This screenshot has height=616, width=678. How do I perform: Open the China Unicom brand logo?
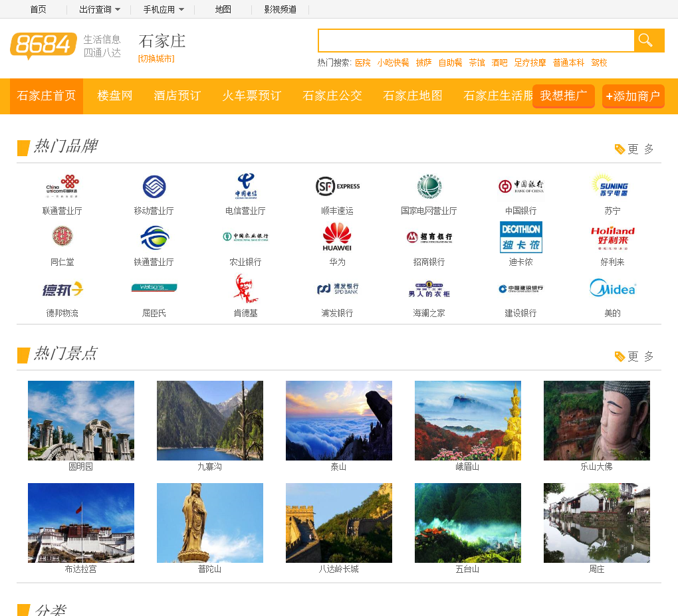coord(62,186)
